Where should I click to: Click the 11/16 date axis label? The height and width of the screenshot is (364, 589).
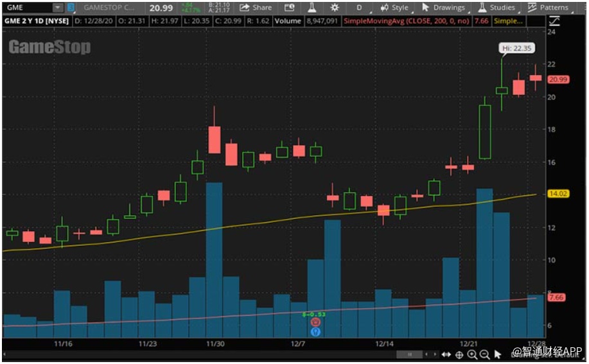coord(63,343)
